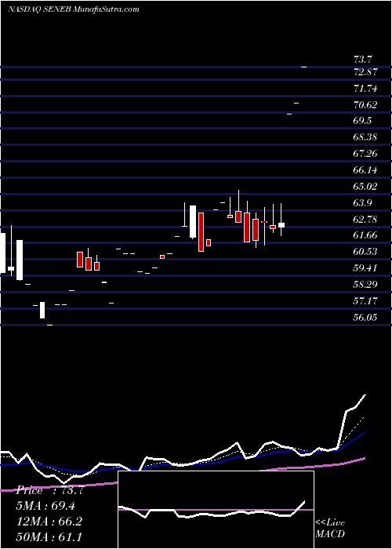This screenshot has height=549, width=392.
Task: Click the 69.5 price axis label
Action: [x=363, y=121]
